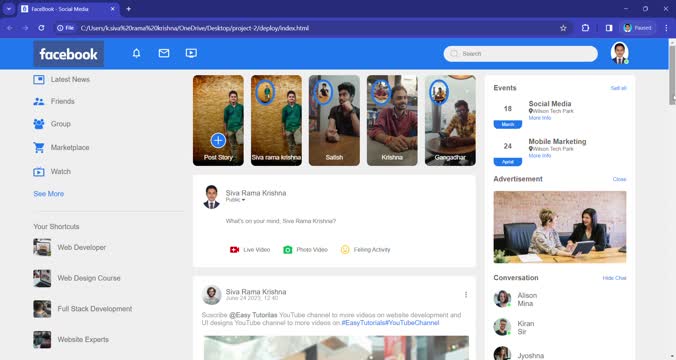Screen dimensions: 676x360
Task: Open Web Design Course shortcut
Action: [77, 278]
